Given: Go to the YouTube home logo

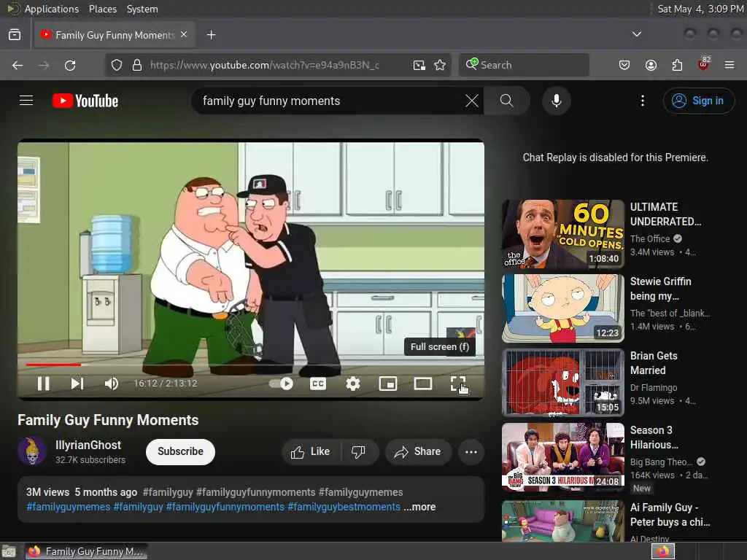Looking at the screenshot, I should tap(85, 101).
